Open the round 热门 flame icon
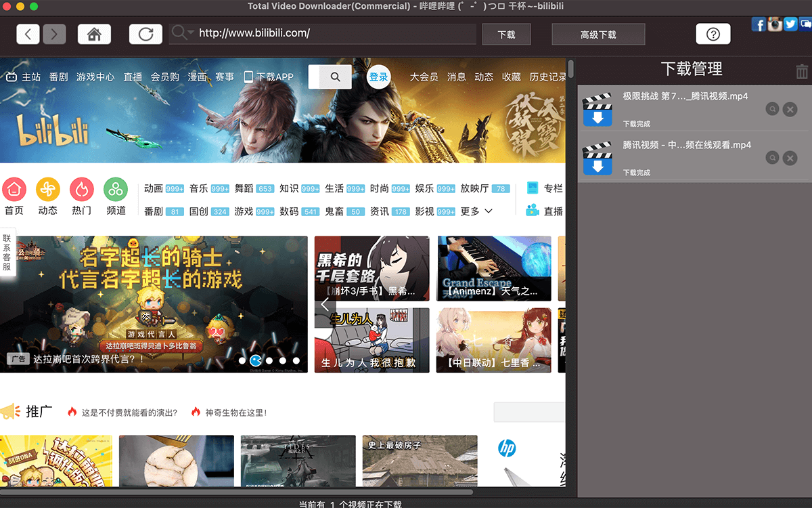Viewport: 812px width, 508px height. (82, 190)
